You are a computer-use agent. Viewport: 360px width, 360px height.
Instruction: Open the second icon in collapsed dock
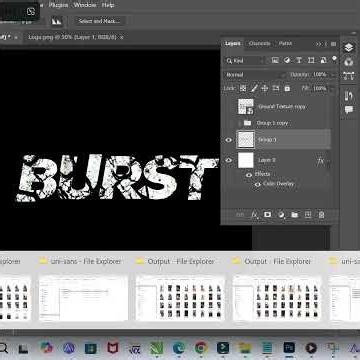[349, 62]
